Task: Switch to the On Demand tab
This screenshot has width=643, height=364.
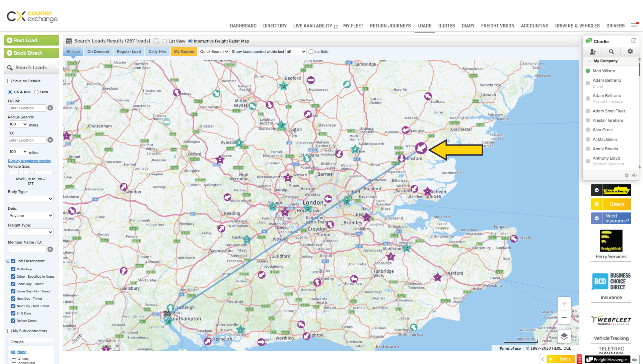Action: [x=98, y=52]
